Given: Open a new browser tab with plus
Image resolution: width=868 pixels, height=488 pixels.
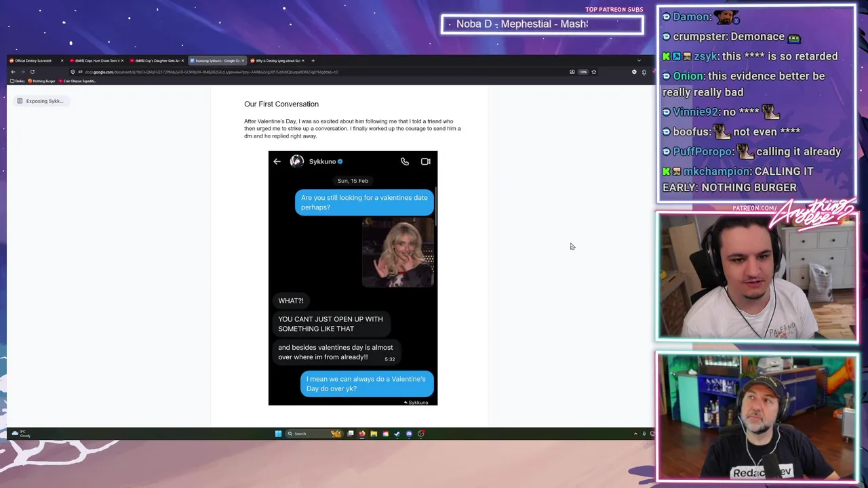Looking at the screenshot, I should [313, 60].
